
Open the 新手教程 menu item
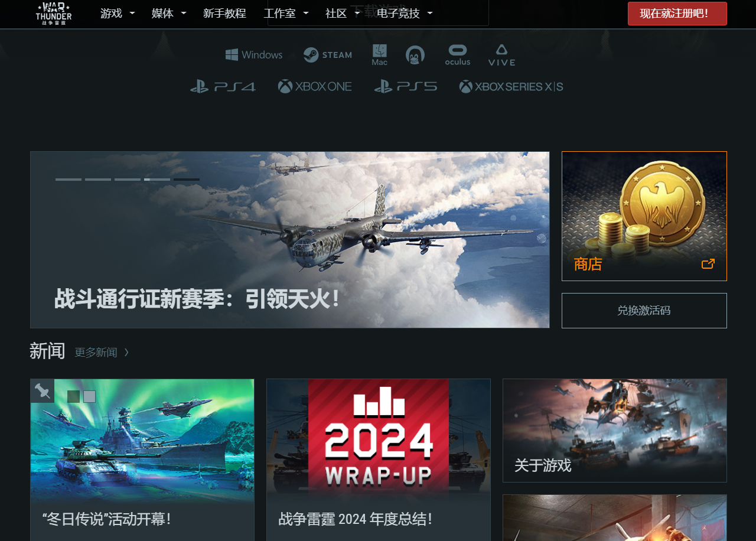pos(224,13)
